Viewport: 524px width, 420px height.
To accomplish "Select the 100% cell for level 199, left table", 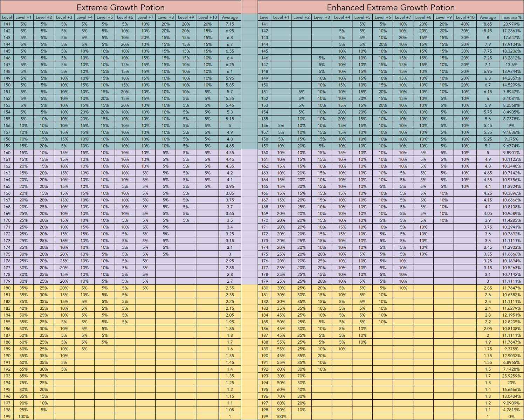I will tap(23, 416).
